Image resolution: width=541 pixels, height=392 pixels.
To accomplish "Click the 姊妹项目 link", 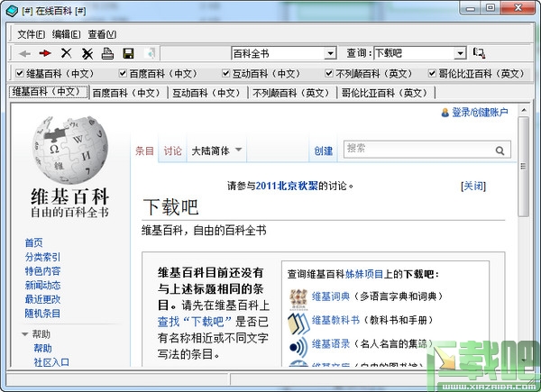I will (x=364, y=274).
